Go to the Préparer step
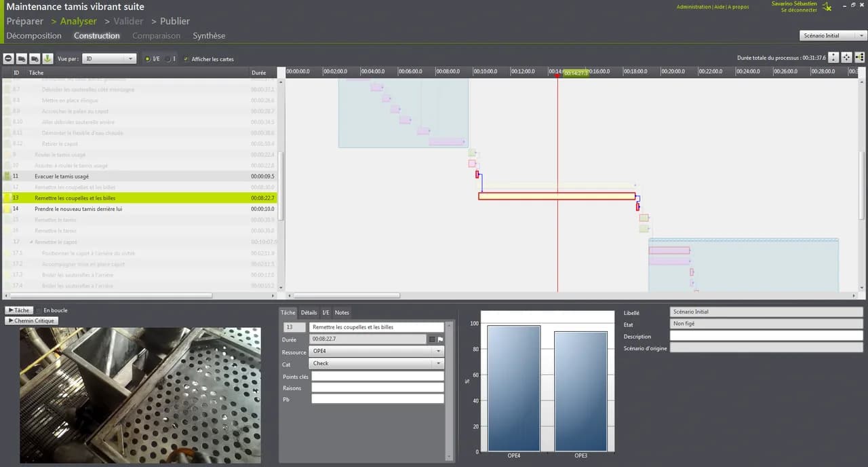Screen dimensions: 868x467 coord(25,21)
